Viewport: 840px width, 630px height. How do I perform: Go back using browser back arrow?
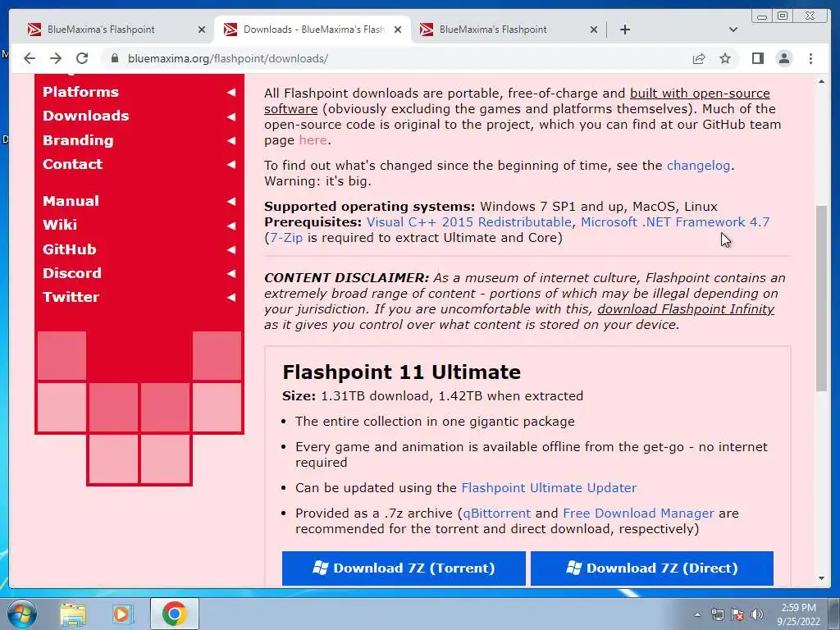[30, 58]
